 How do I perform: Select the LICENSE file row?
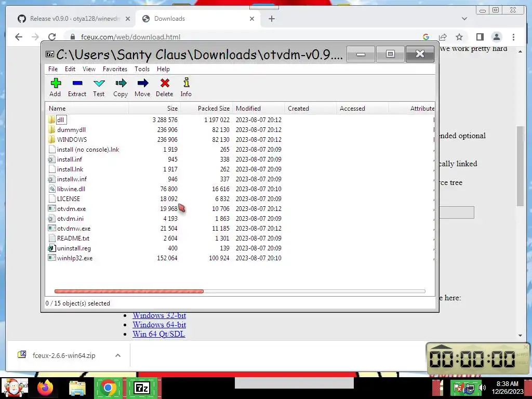240,199
